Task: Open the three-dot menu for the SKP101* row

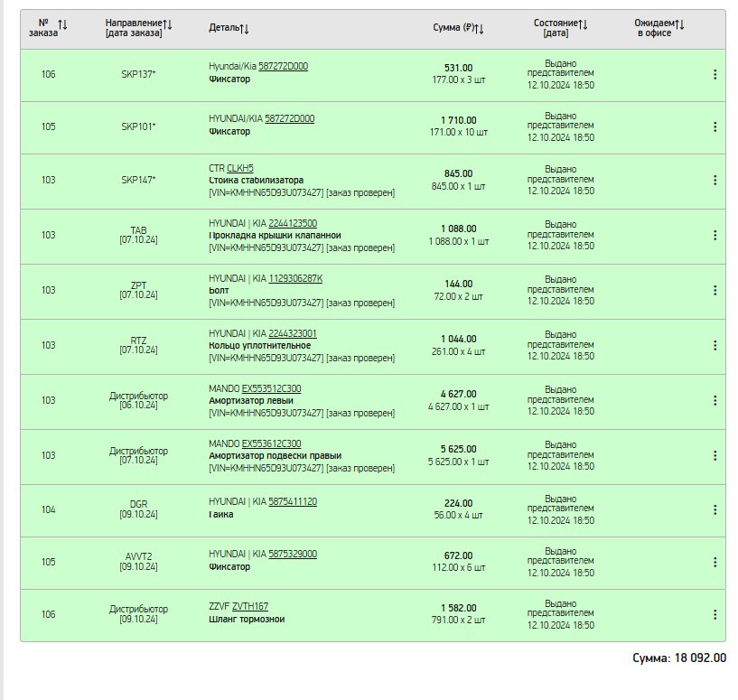Action: click(x=715, y=126)
